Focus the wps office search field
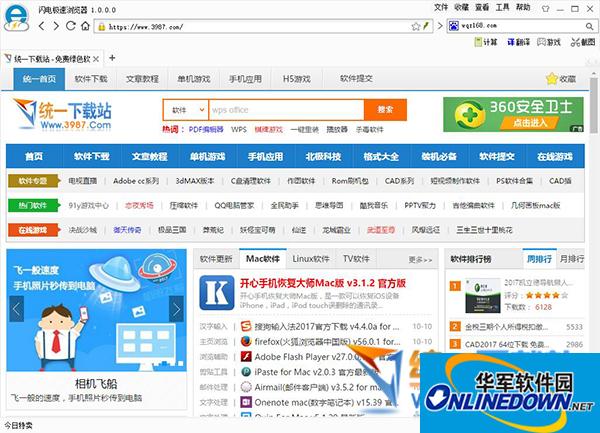 coord(286,110)
